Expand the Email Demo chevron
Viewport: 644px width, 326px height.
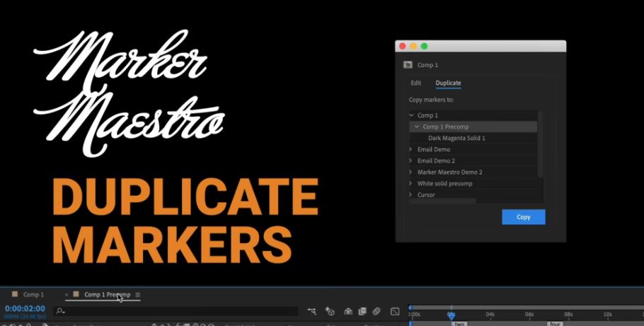click(x=410, y=149)
